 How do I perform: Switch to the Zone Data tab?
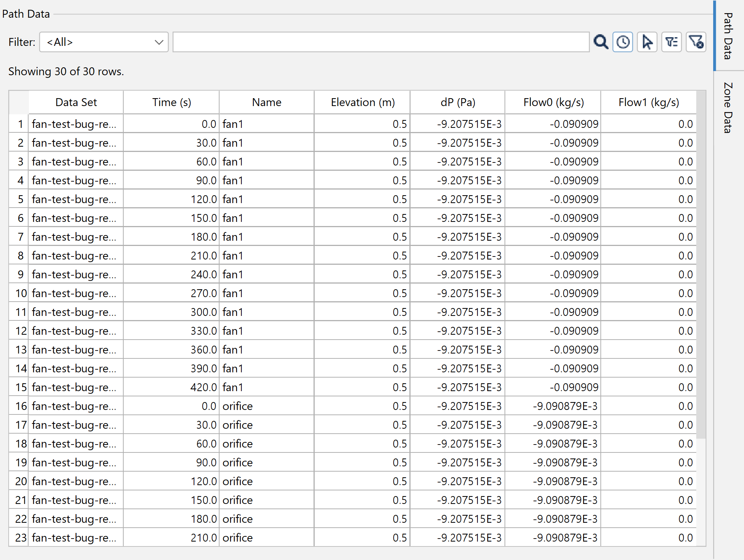pyautogui.click(x=729, y=108)
